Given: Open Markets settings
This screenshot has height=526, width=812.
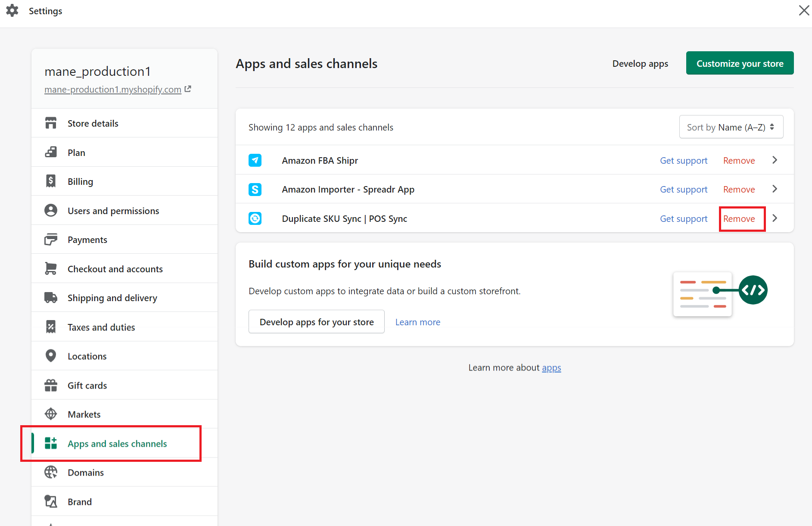Looking at the screenshot, I should pos(124,414).
